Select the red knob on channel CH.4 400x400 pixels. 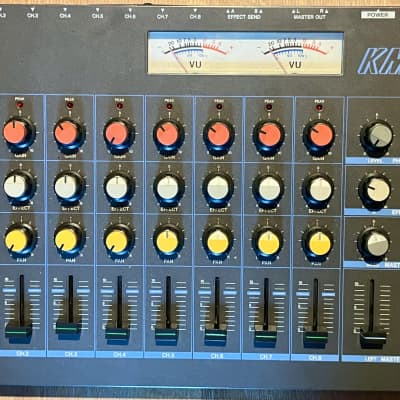tap(117, 134)
